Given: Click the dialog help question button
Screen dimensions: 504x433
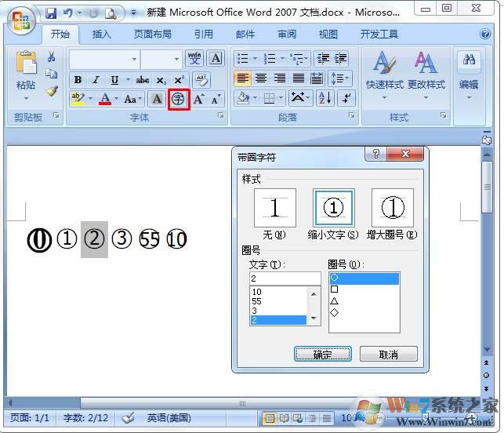Looking at the screenshot, I should tap(376, 154).
